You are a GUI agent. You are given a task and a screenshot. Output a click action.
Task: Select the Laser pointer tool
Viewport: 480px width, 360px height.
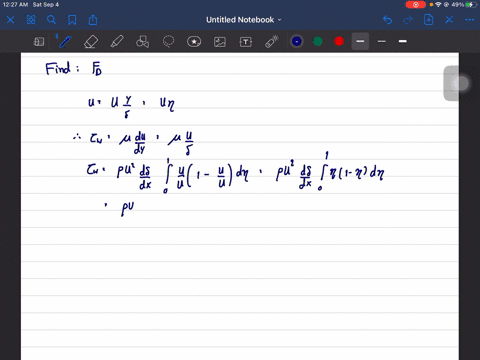(272, 42)
